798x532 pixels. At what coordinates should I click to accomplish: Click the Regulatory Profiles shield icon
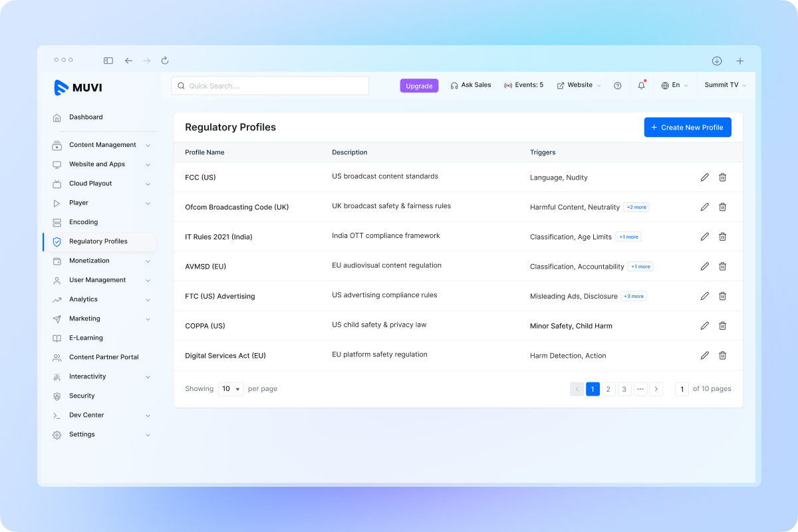click(58, 241)
